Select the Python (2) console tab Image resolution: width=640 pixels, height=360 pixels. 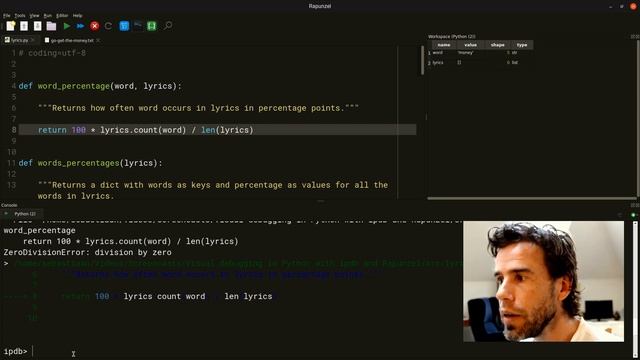pyautogui.click(x=24, y=214)
